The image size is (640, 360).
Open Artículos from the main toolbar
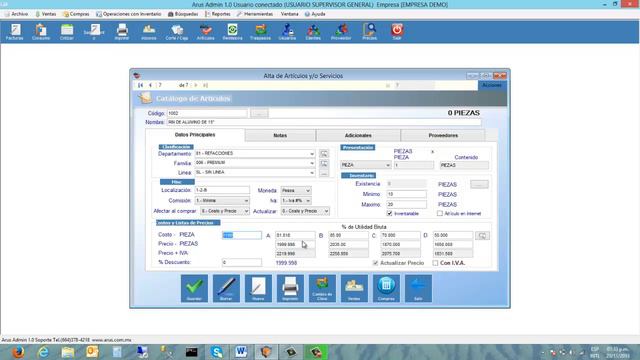tap(205, 32)
